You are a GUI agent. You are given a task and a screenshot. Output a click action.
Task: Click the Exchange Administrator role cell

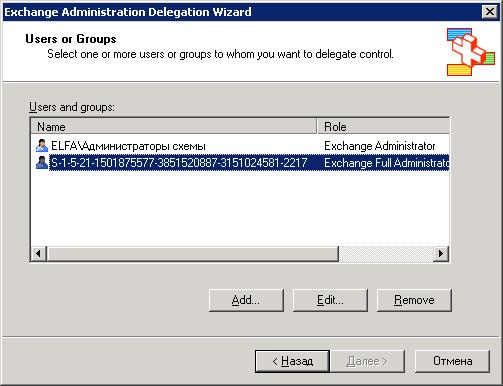tap(380, 146)
